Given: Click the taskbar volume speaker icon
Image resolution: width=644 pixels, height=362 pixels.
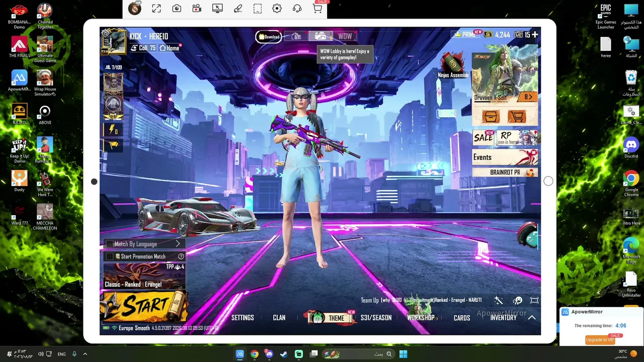Looking at the screenshot, I should (41, 354).
